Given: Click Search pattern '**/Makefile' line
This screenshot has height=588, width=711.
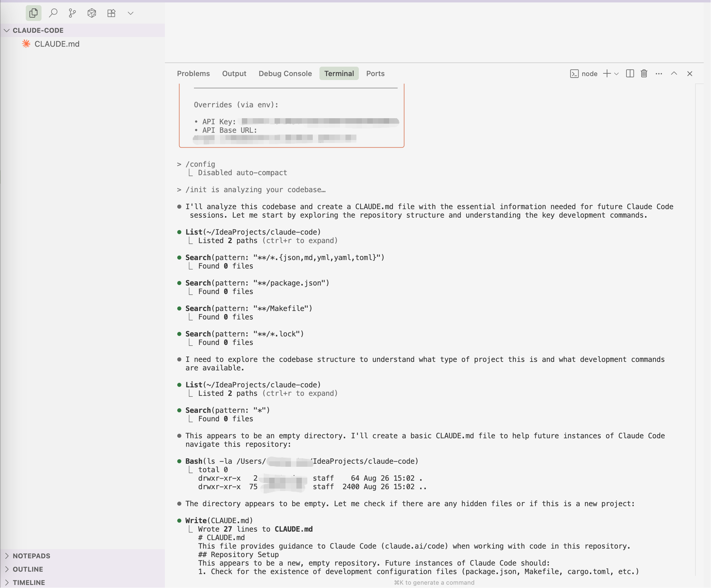Looking at the screenshot, I should click(249, 308).
